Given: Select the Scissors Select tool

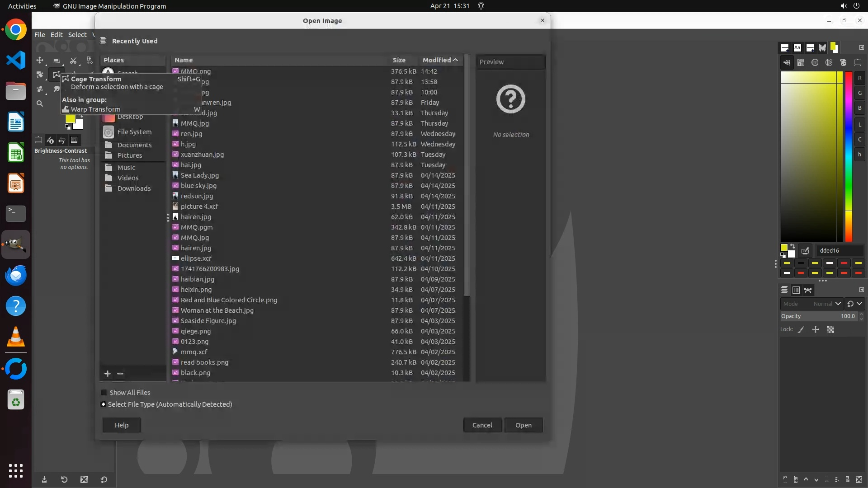Looking at the screenshot, I should (x=73, y=60).
